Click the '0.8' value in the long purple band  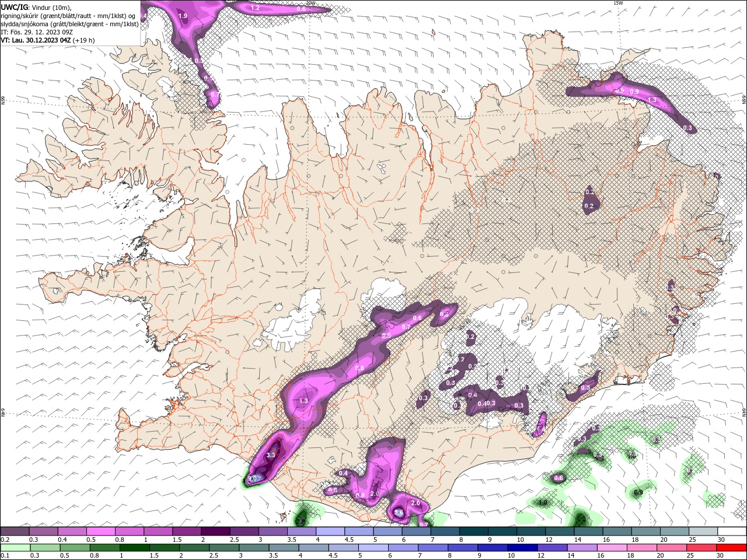click(359, 369)
